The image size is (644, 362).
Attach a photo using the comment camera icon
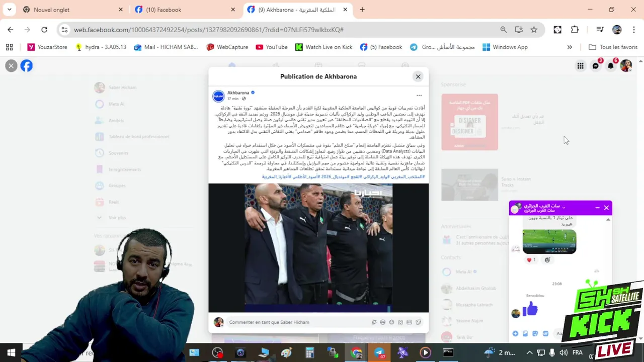[x=400, y=322]
